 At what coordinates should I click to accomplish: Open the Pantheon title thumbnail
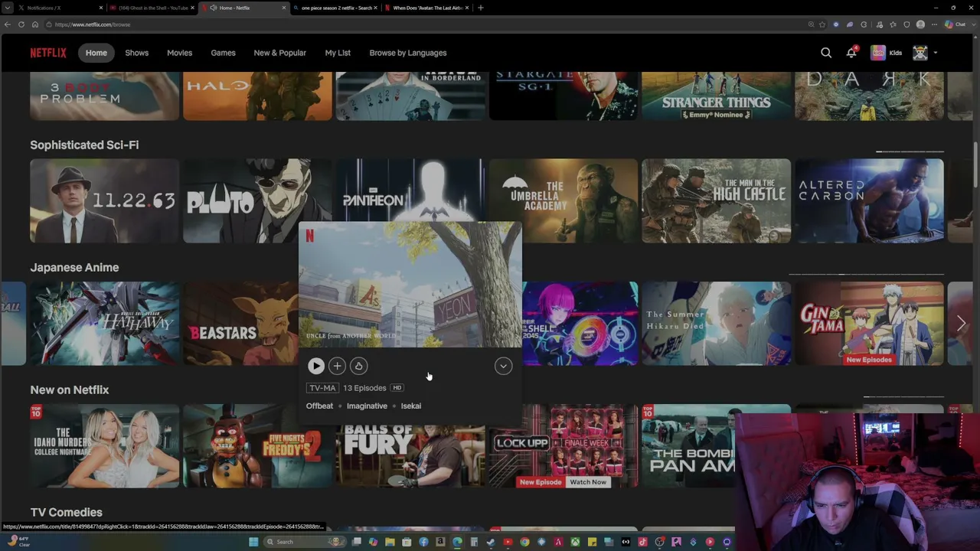410,190
